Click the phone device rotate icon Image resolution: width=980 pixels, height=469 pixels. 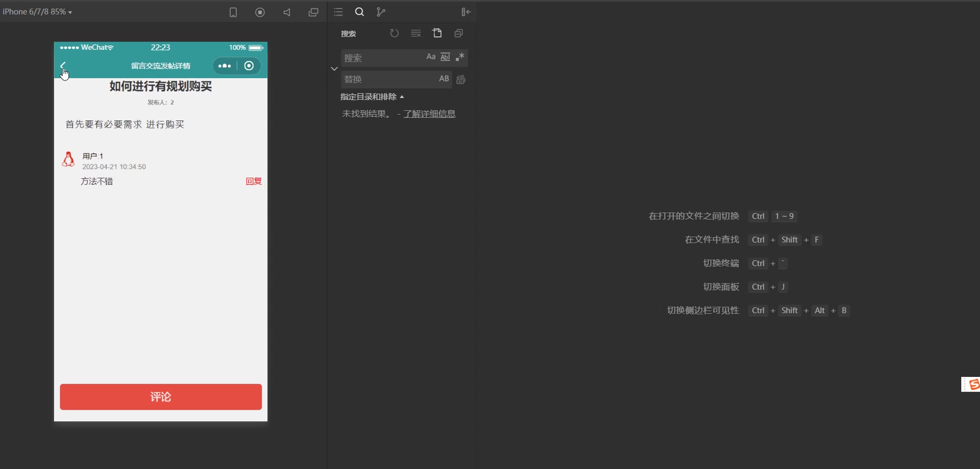pos(233,12)
